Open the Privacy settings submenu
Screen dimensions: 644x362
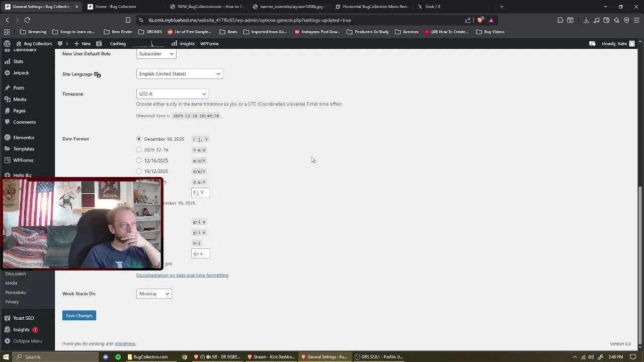click(x=12, y=302)
